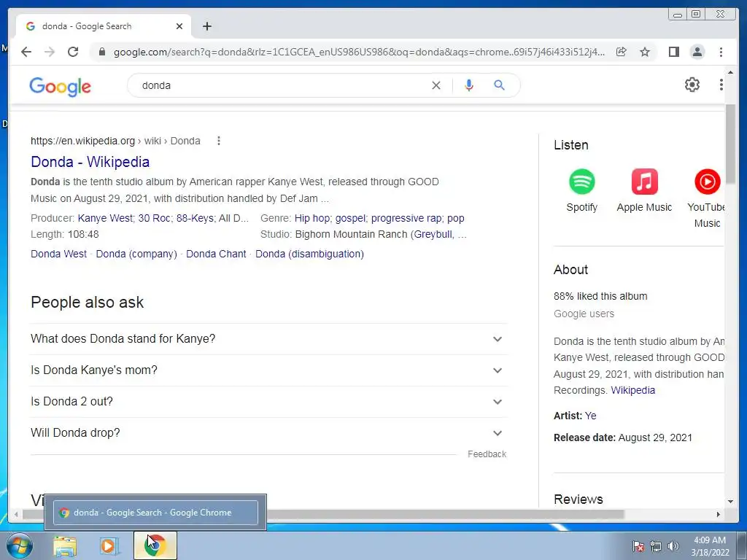This screenshot has width=747, height=560.
Task: Click the scroll left arrow
Action: click(16, 514)
